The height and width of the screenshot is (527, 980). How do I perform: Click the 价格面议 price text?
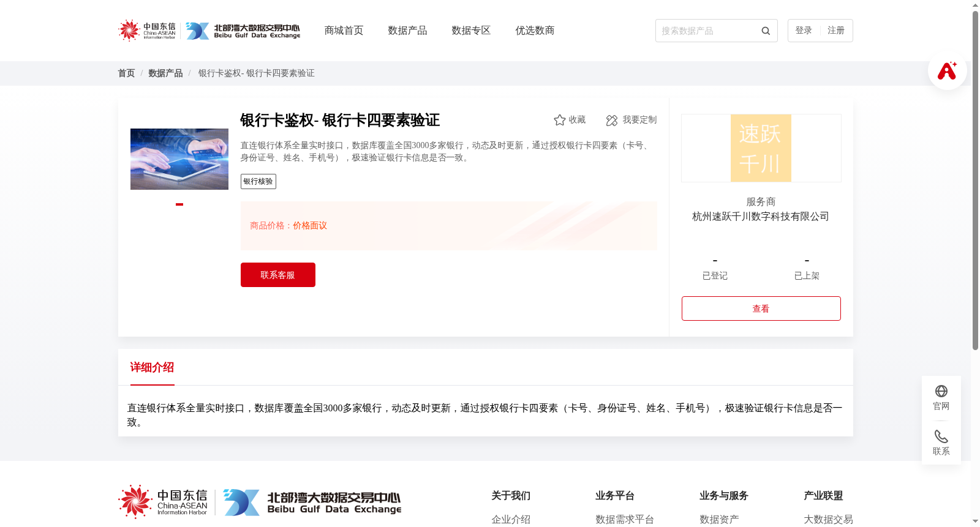click(310, 226)
